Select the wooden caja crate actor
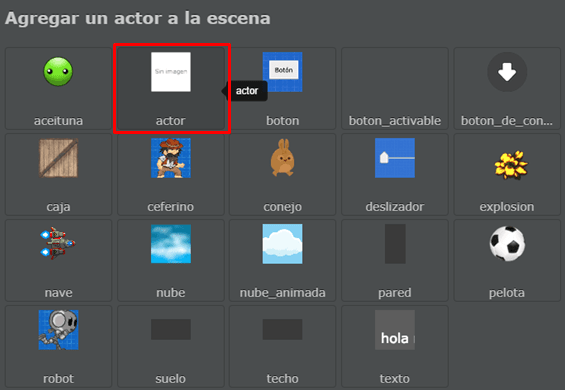Image resolution: width=565 pixels, height=390 pixels. click(x=58, y=174)
